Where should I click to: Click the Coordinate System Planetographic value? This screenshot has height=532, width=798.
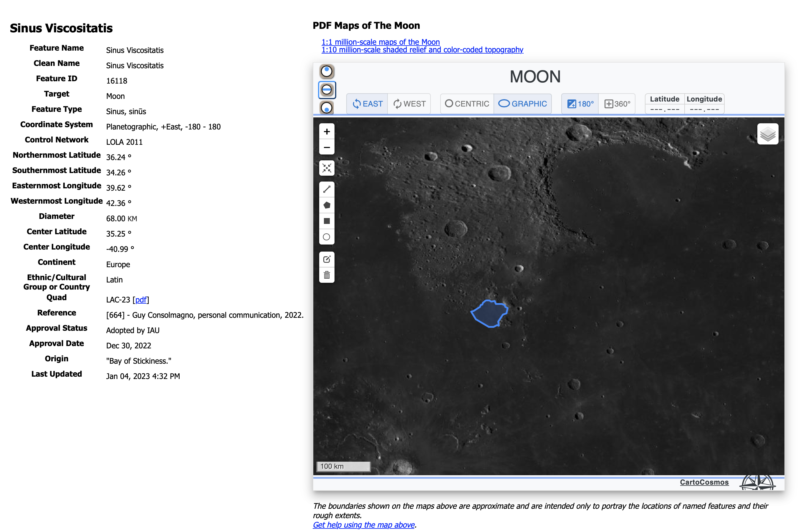click(163, 127)
